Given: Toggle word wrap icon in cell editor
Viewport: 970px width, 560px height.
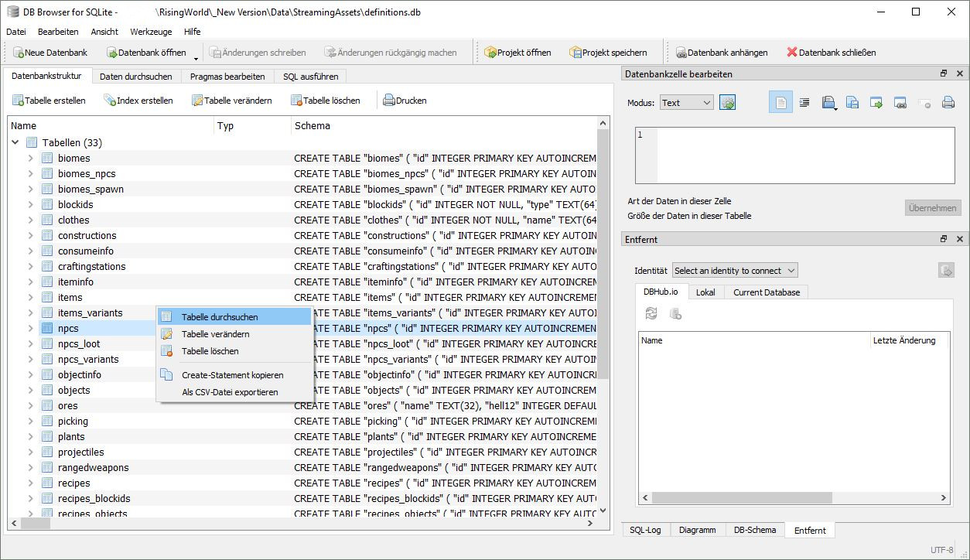Looking at the screenshot, I should [x=804, y=102].
